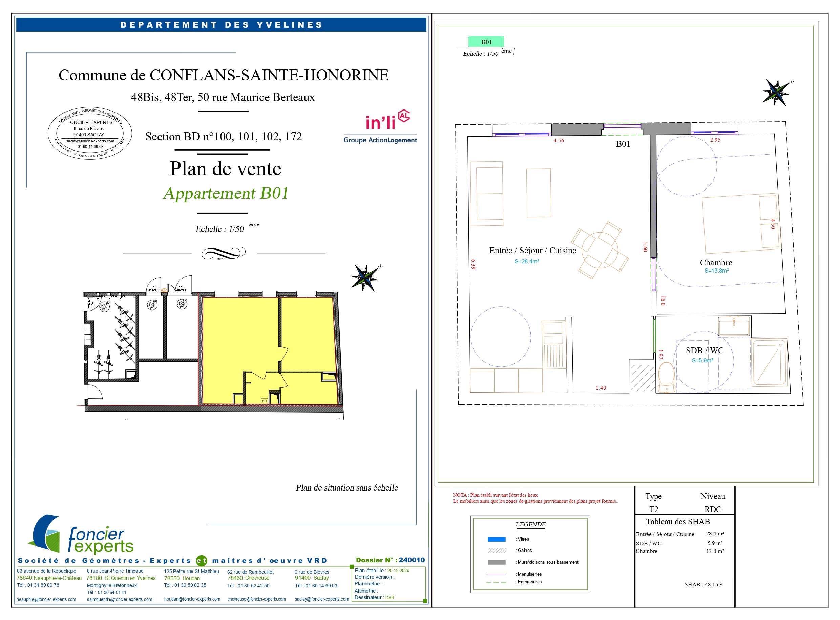
Task: Click the compass rose above the apartment plan
Action: coord(776,92)
